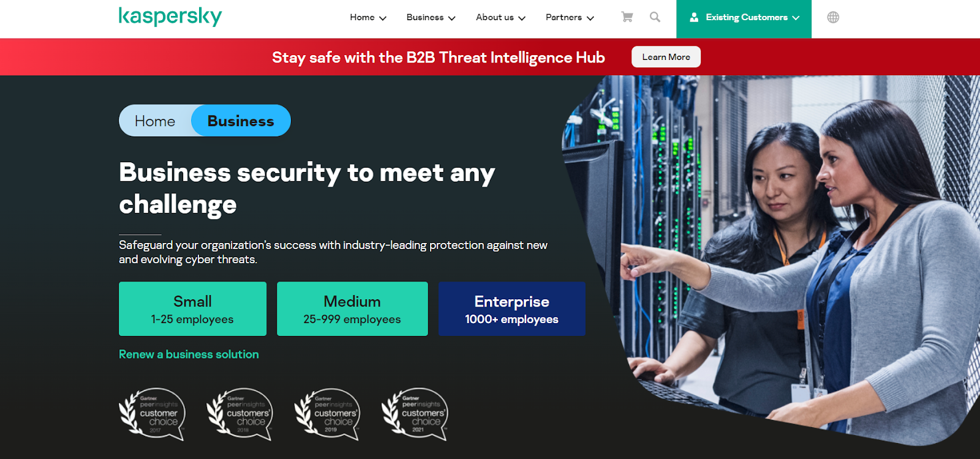Open the Partners menu
The image size is (980, 459).
pyautogui.click(x=570, y=18)
